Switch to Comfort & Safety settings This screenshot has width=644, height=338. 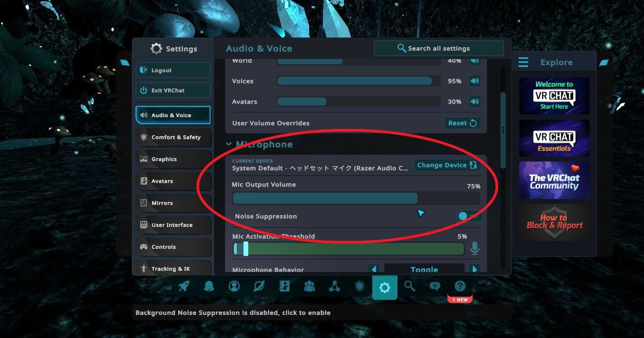(x=173, y=137)
